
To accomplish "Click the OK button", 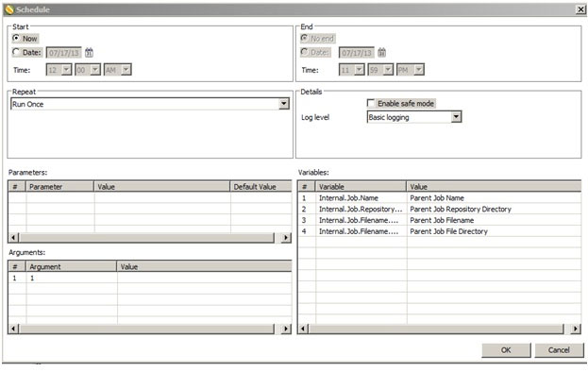I will 506,350.
